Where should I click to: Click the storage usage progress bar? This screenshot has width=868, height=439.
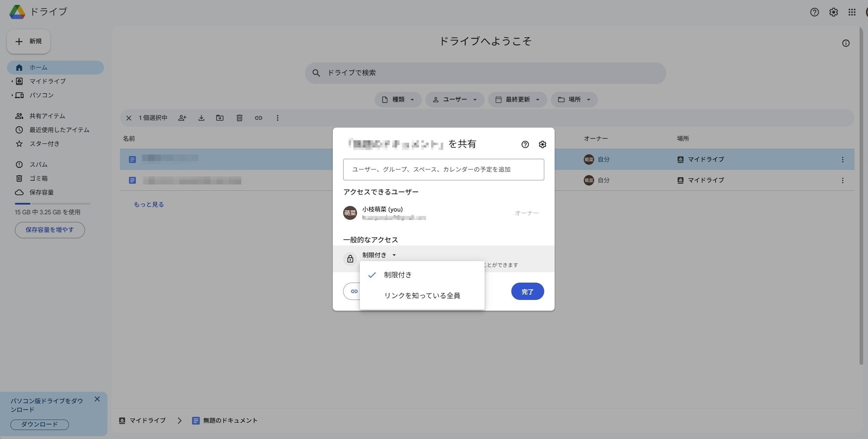52,203
